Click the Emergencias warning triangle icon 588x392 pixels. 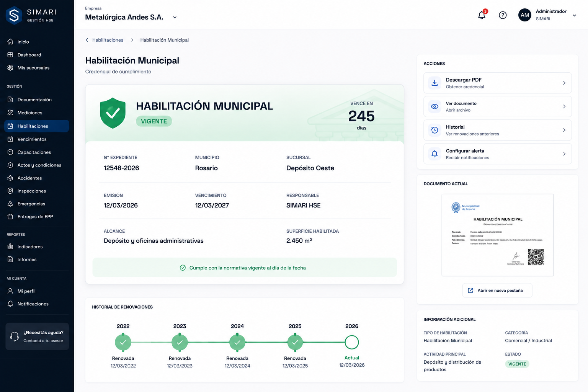click(10, 204)
